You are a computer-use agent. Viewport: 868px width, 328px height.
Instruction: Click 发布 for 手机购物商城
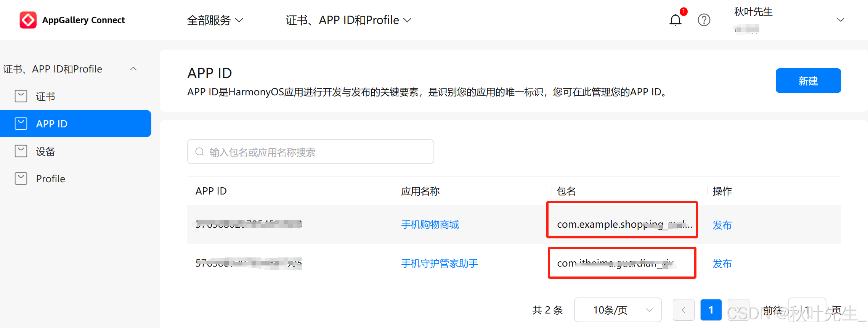(722, 225)
